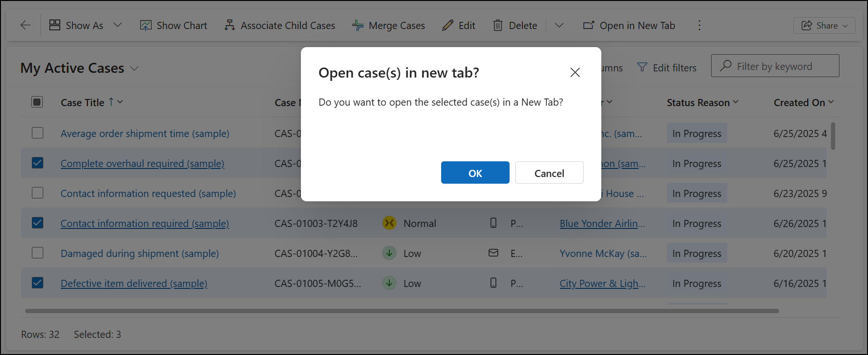Check the Contact information requested row
The image size is (868, 355).
coord(38,193)
